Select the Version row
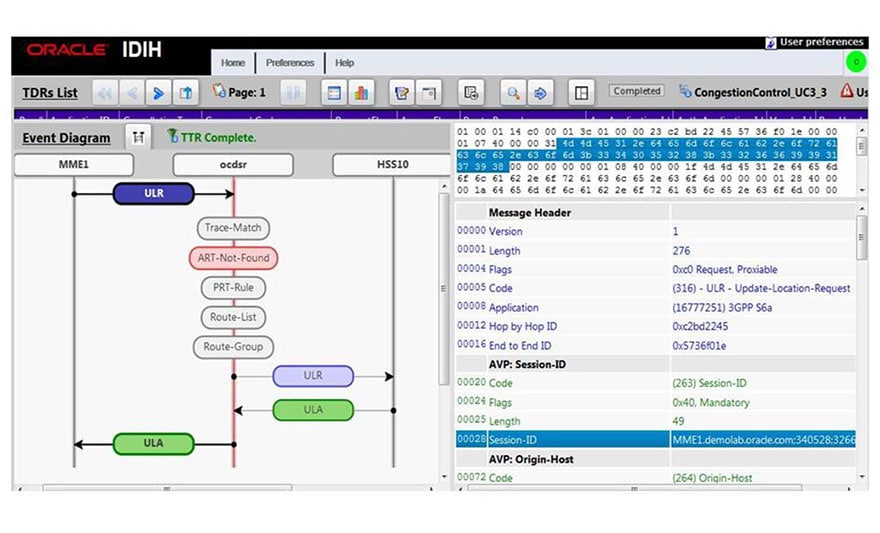The image size is (880, 533). [656, 231]
